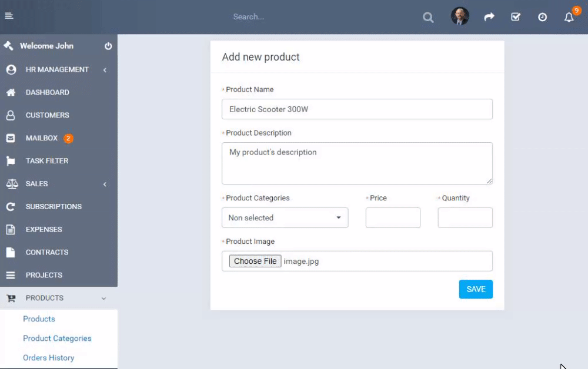The image size is (588, 369).
Task: Click the search magnifier icon
Action: [428, 17]
